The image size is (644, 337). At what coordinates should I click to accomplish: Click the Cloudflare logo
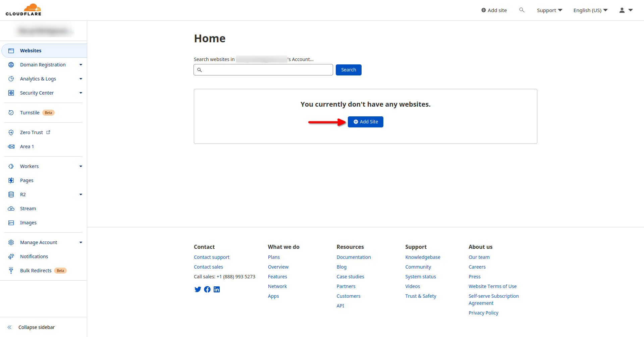(23, 10)
